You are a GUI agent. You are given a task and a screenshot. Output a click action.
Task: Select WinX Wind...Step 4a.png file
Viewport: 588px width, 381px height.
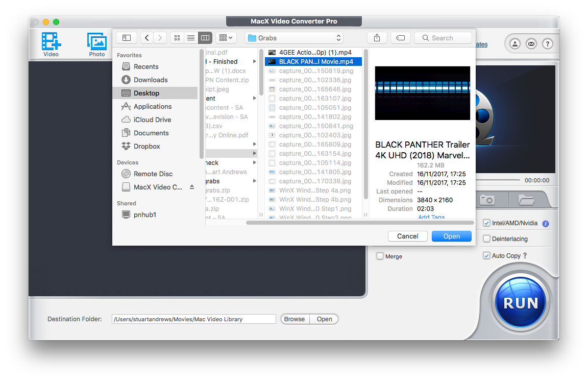(313, 190)
